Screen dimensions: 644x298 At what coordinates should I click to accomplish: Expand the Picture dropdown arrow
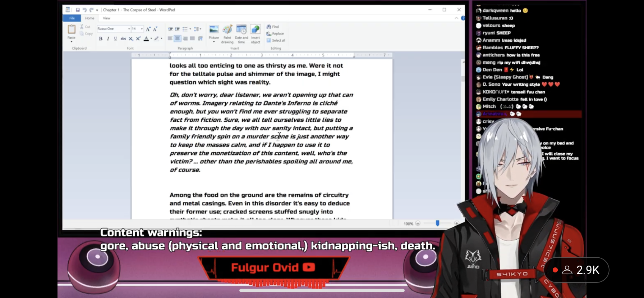click(x=214, y=42)
